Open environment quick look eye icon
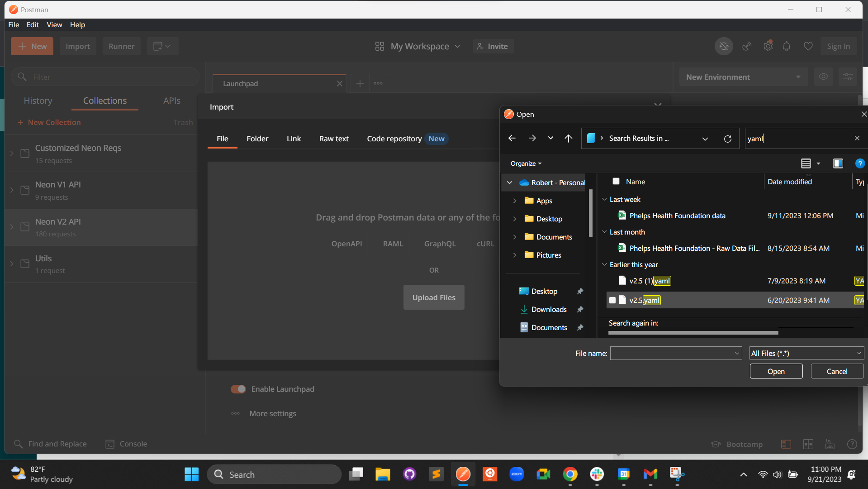This screenshot has width=868, height=489. (823, 77)
